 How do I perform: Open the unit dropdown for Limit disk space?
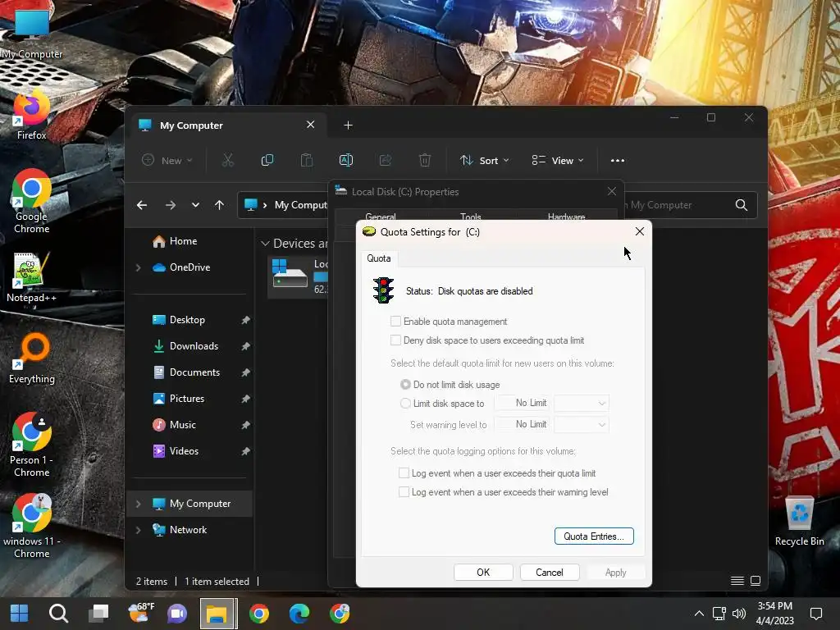[x=582, y=403]
